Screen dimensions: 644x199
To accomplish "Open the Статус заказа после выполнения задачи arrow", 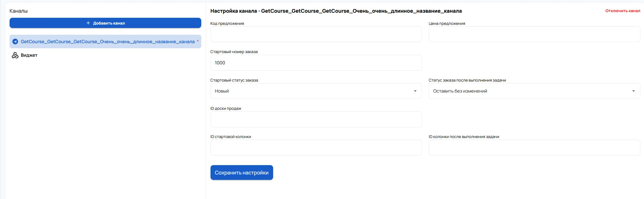I will (633, 91).
